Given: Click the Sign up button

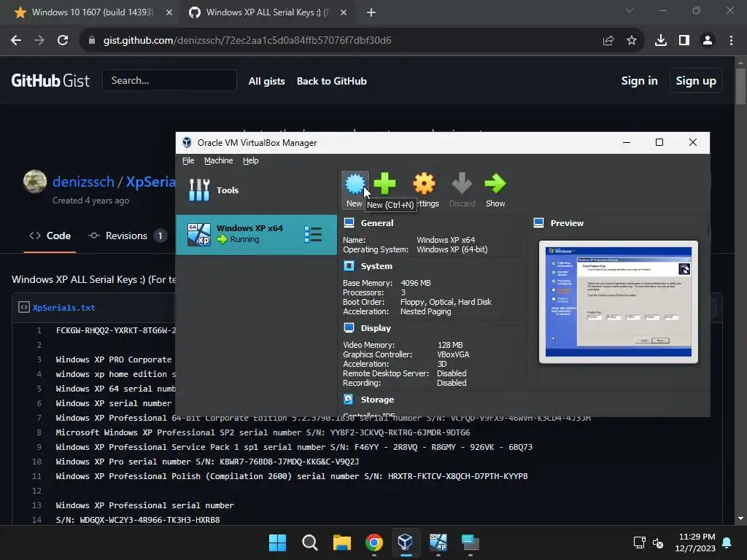Looking at the screenshot, I should (x=695, y=81).
